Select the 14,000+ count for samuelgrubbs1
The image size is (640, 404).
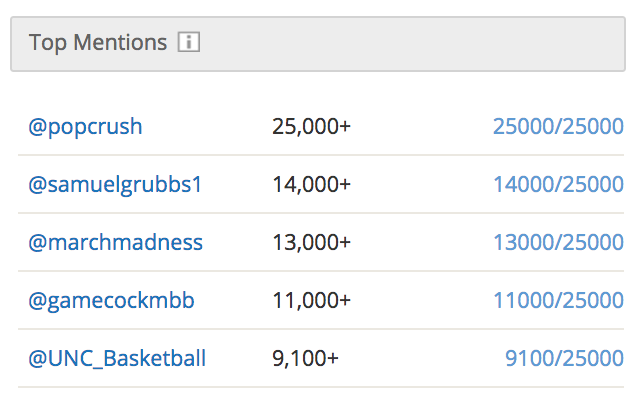click(311, 184)
